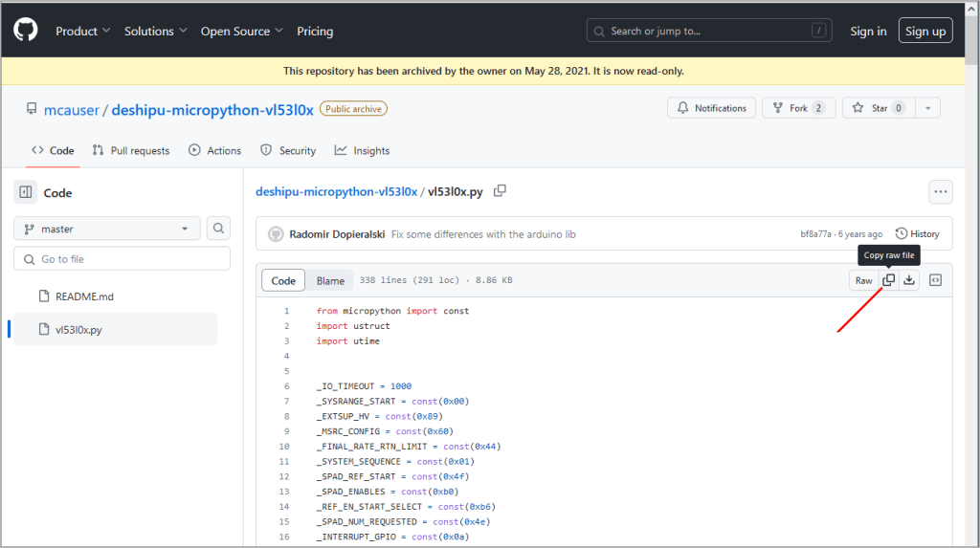Expand the master branch dropdown
980x548 pixels.
(107, 229)
